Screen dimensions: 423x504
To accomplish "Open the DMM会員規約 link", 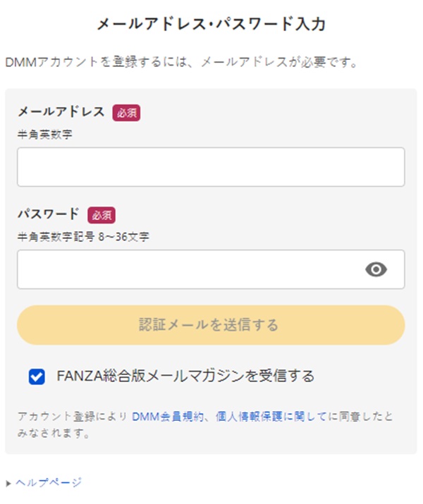I will [168, 417].
